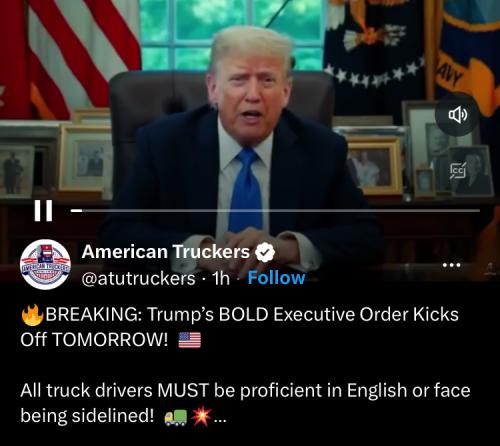Image resolution: width=500 pixels, height=446 pixels.
Task: Open the American Truckers profile avatar
Action: (45, 264)
